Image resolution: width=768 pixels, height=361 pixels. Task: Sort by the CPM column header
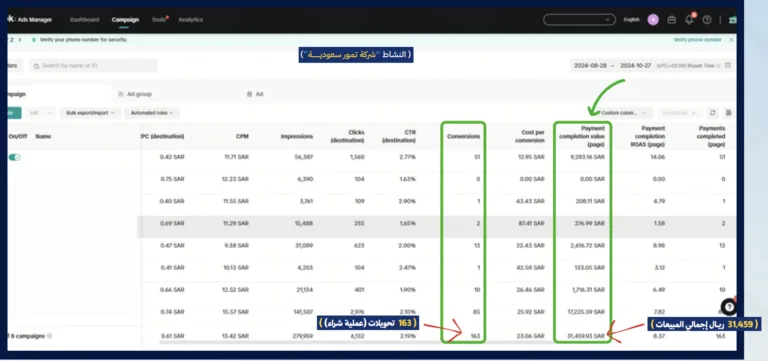(x=242, y=137)
